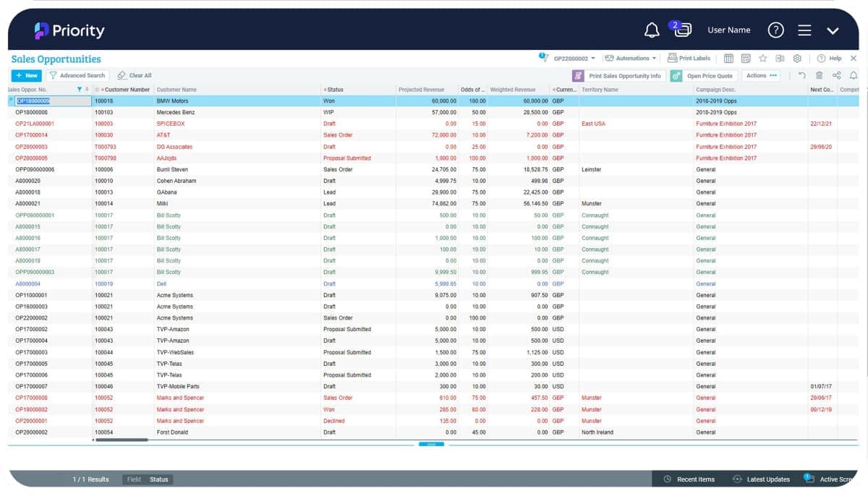
Task: Click the share icon in toolbar
Action: point(837,75)
